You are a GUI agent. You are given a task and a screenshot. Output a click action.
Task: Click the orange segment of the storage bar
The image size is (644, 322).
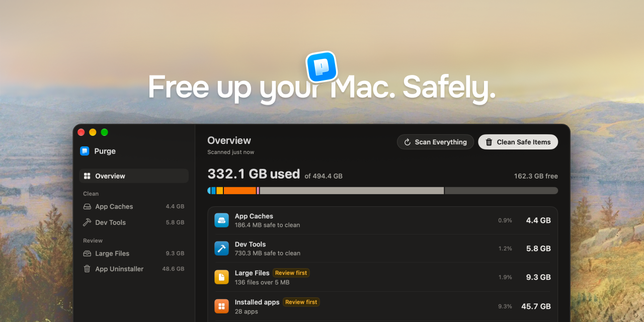click(240, 191)
